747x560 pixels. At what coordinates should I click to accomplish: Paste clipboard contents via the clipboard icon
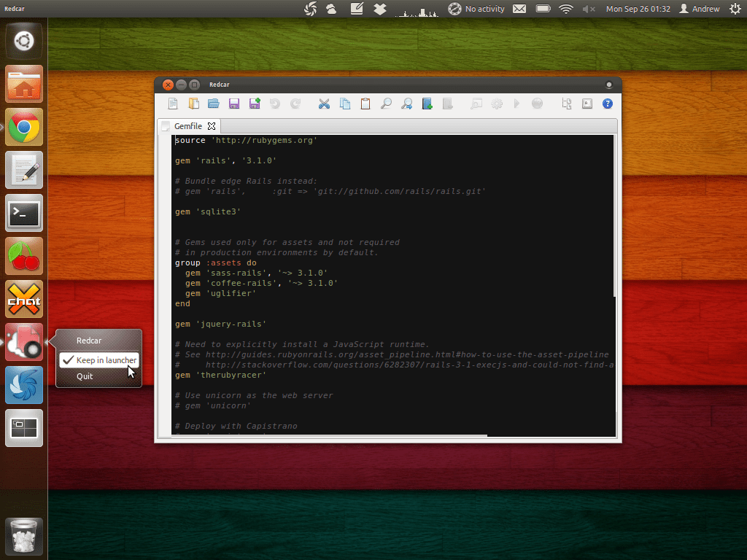(365, 104)
